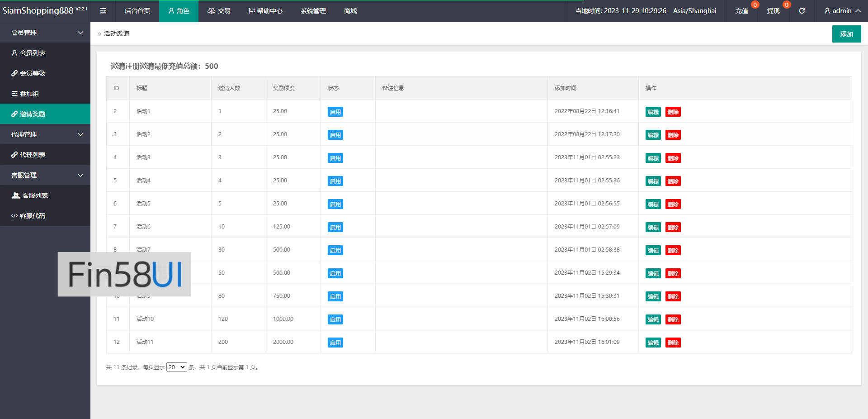The image size is (868, 419).
Task: Open 帮助中心 top menu
Action: click(265, 11)
